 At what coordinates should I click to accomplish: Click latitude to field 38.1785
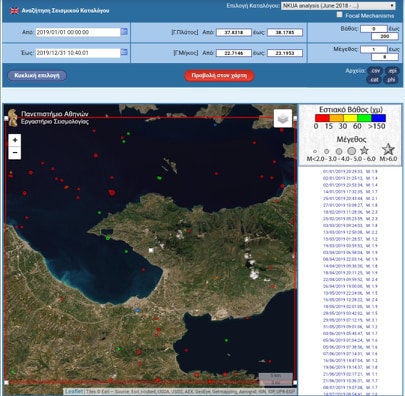pos(285,32)
